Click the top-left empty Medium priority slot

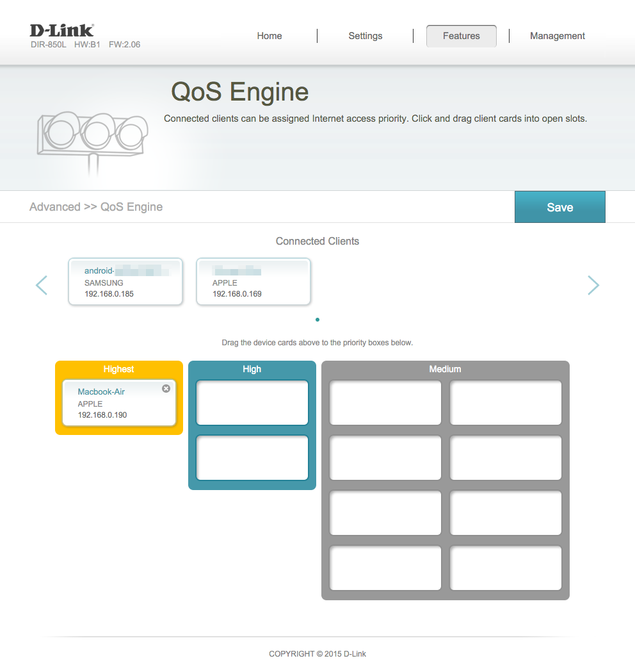pyautogui.click(x=385, y=403)
